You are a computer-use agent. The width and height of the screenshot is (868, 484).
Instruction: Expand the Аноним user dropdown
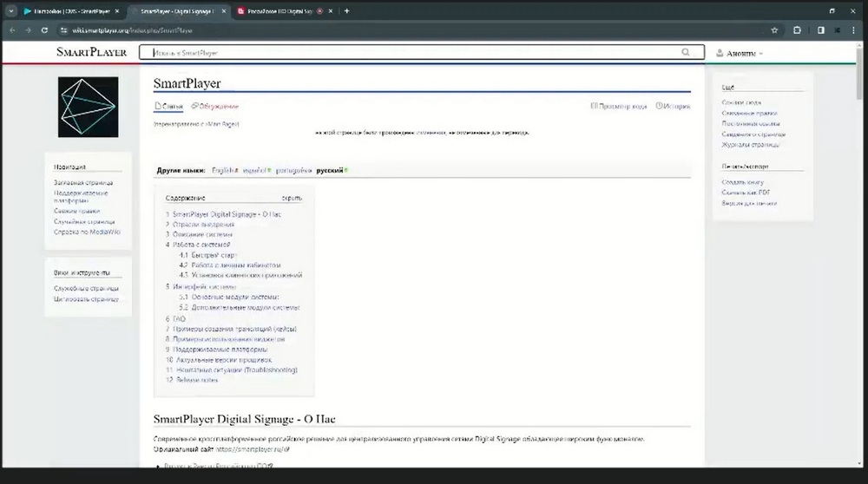point(740,53)
